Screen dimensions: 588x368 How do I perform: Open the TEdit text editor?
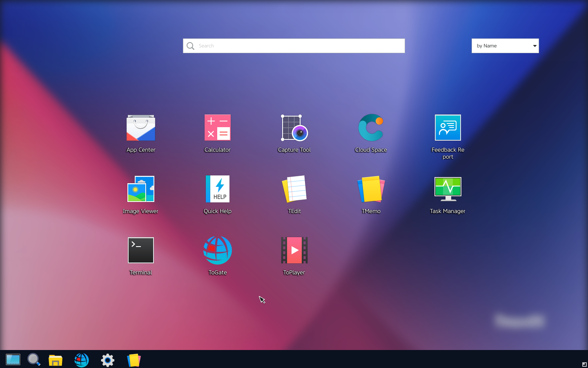click(294, 189)
